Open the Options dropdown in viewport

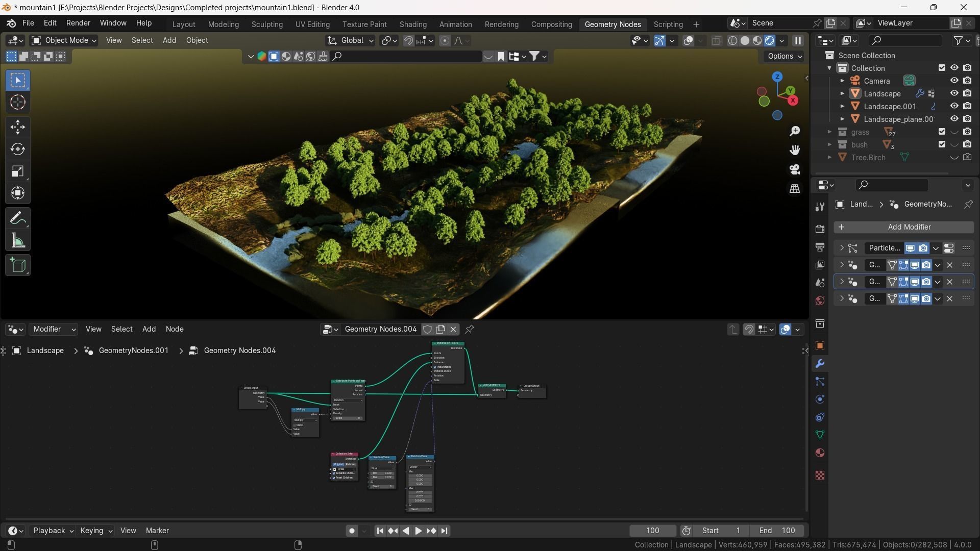(x=785, y=56)
